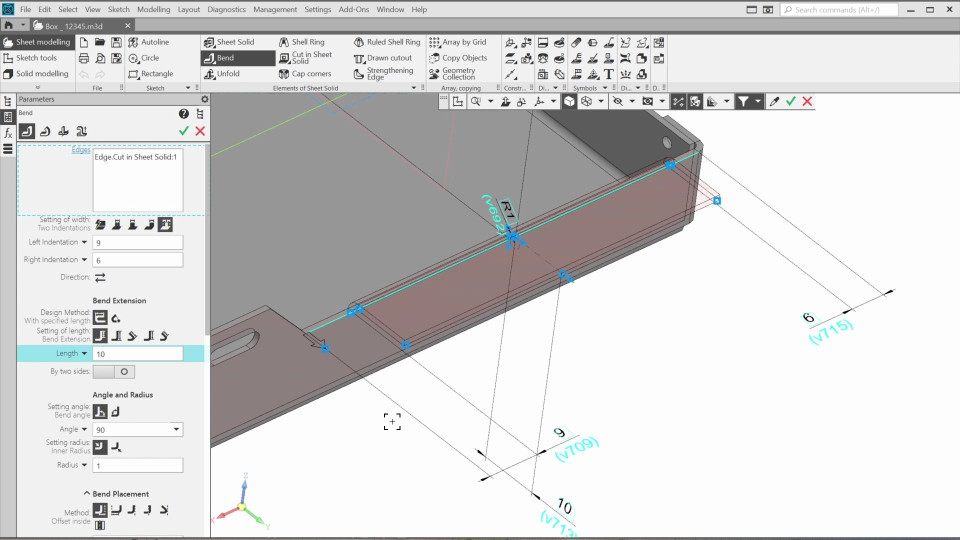Switch to Sketch tools mode

36,58
